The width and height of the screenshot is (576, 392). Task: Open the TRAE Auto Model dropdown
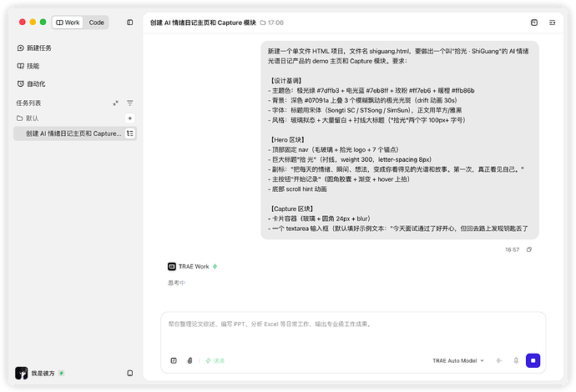tap(458, 361)
